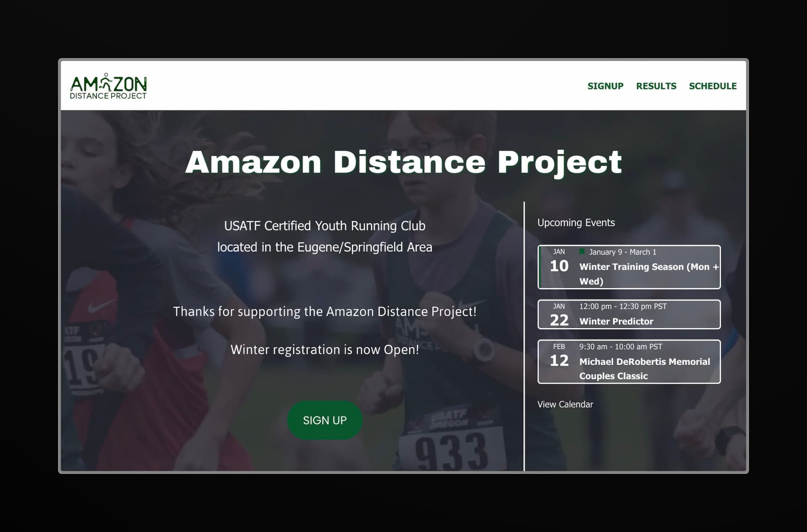Click 'Thanks for supporting the Amazon Distance Project!'

(324, 311)
